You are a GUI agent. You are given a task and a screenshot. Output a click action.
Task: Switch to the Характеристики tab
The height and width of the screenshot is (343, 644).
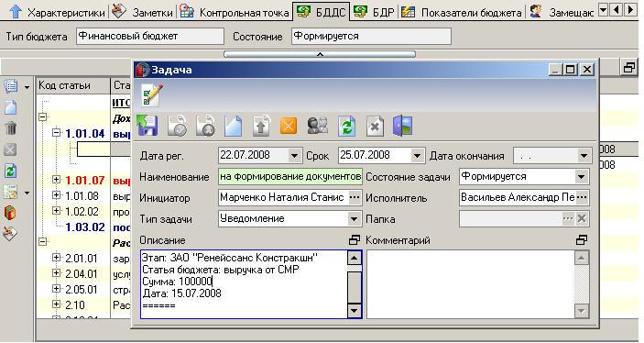point(57,12)
